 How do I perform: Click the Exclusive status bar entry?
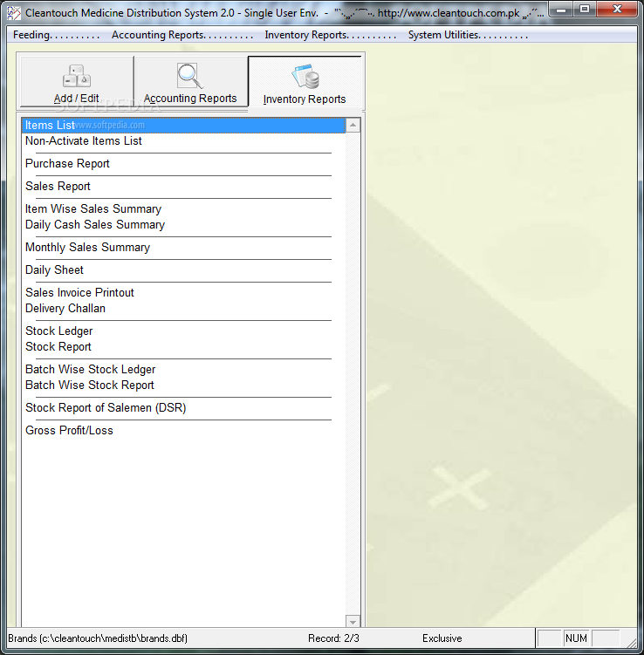(442, 638)
